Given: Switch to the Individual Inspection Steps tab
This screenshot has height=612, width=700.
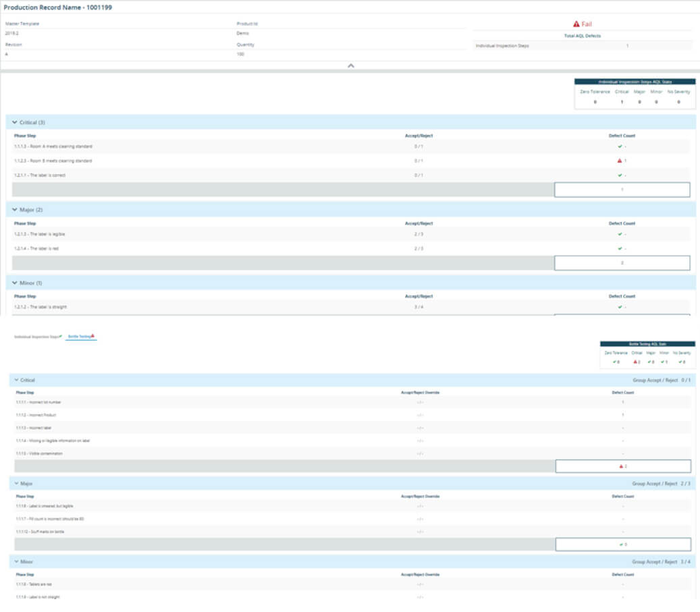Looking at the screenshot, I should point(37,336).
